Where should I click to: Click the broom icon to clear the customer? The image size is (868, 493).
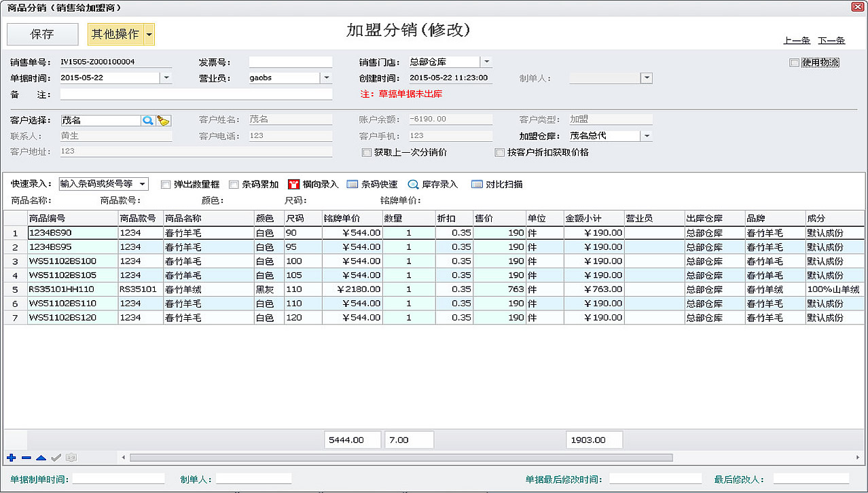[x=163, y=120]
